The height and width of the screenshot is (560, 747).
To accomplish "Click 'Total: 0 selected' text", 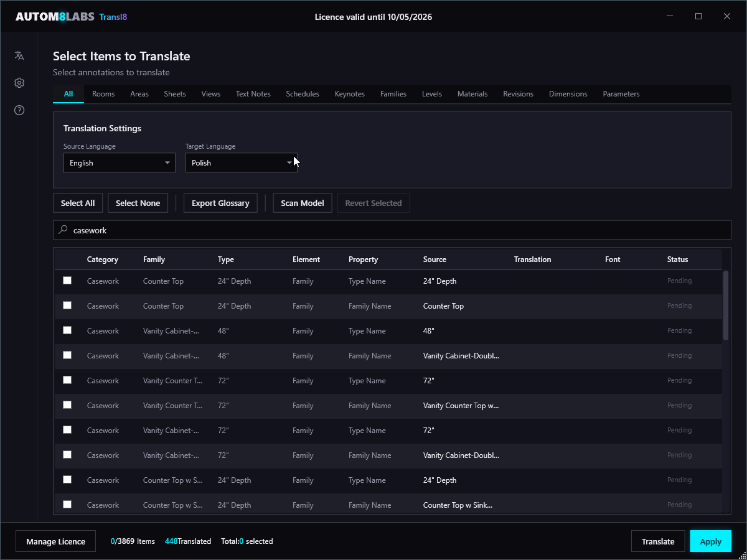I will tap(247, 541).
